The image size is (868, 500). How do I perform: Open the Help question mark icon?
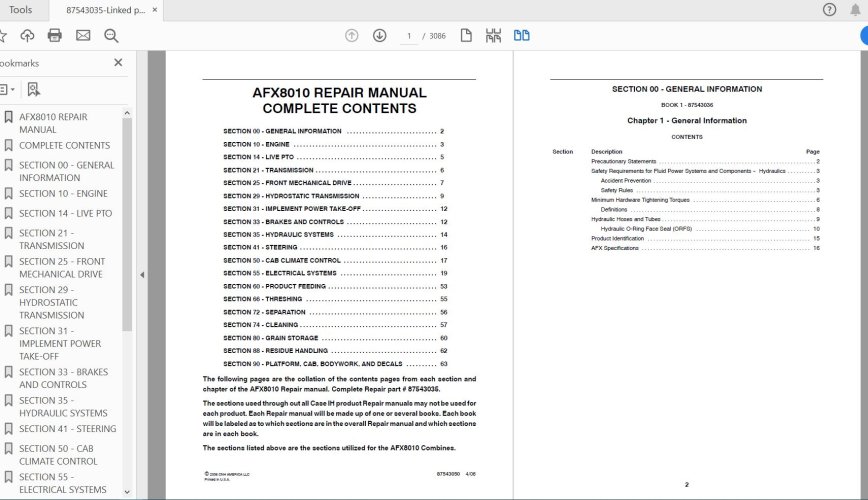829,10
